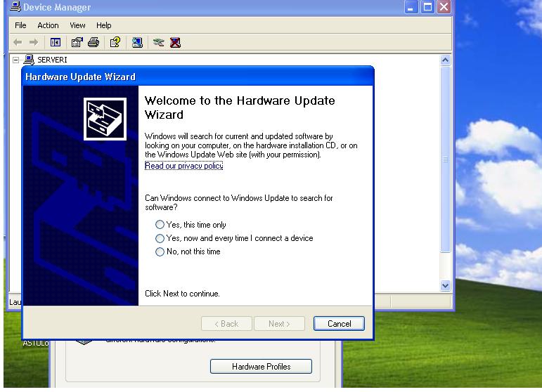
Task: Click the "Hardware Update Wizard" title text
Action: pos(81,77)
